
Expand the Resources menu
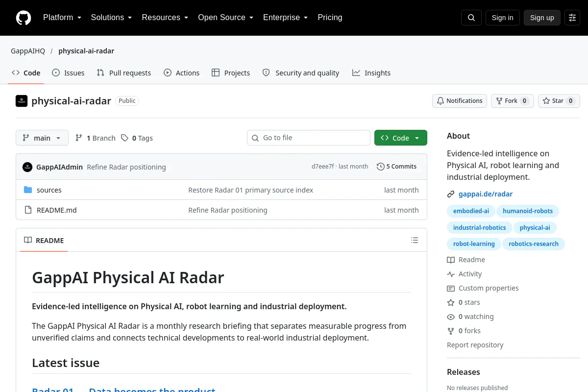coord(165,18)
